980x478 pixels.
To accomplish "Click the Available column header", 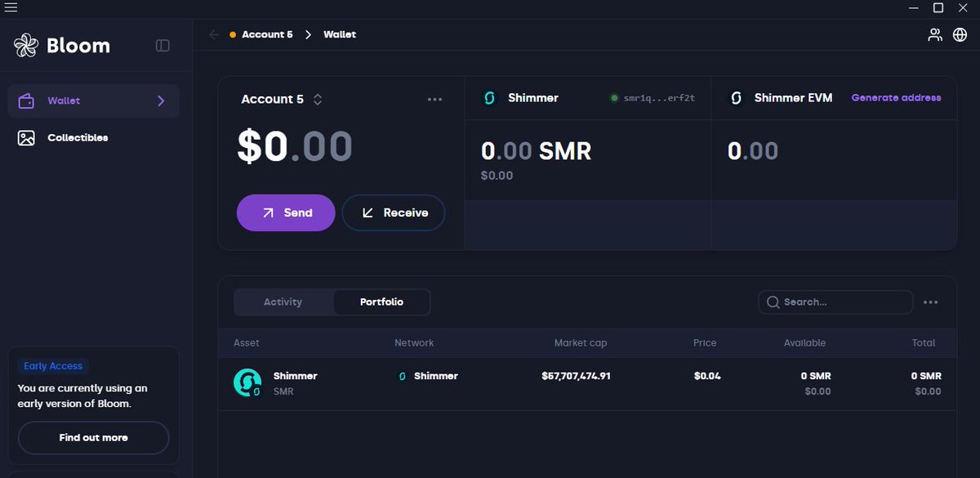I will (x=804, y=343).
